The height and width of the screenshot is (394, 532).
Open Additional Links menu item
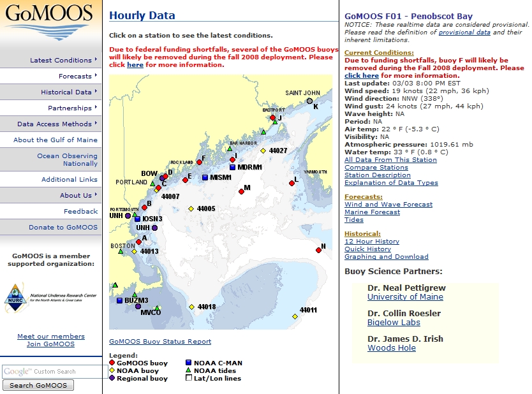tap(70, 179)
